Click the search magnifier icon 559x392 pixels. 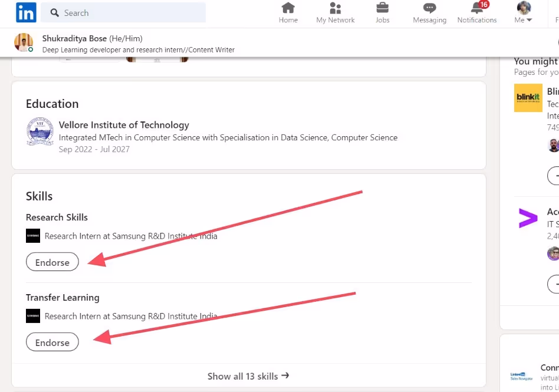[x=55, y=13]
